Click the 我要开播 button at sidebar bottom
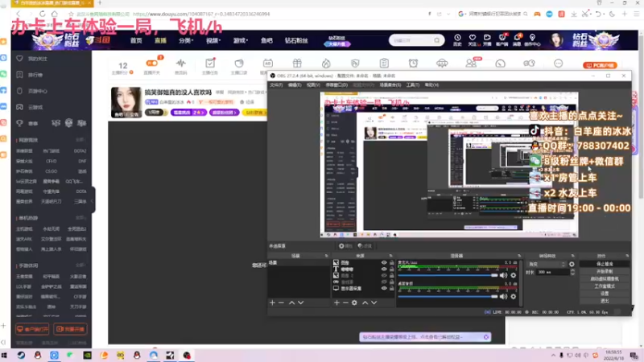 (x=70, y=329)
